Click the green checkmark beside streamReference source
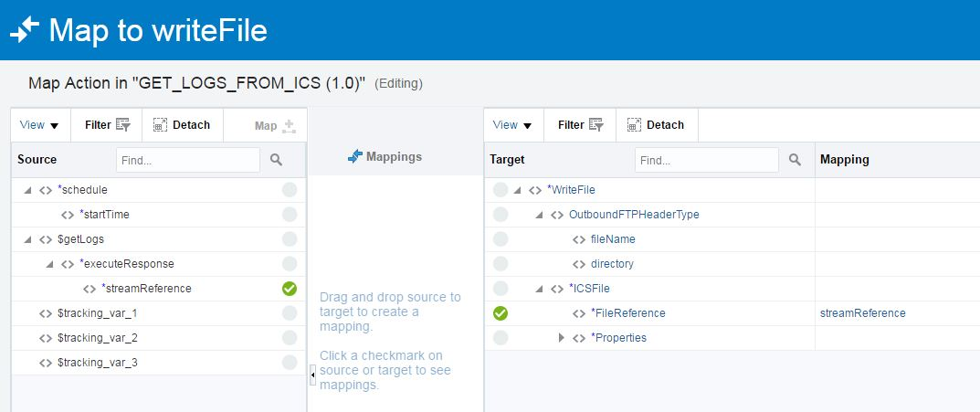The width and height of the screenshot is (980, 412). [290, 289]
